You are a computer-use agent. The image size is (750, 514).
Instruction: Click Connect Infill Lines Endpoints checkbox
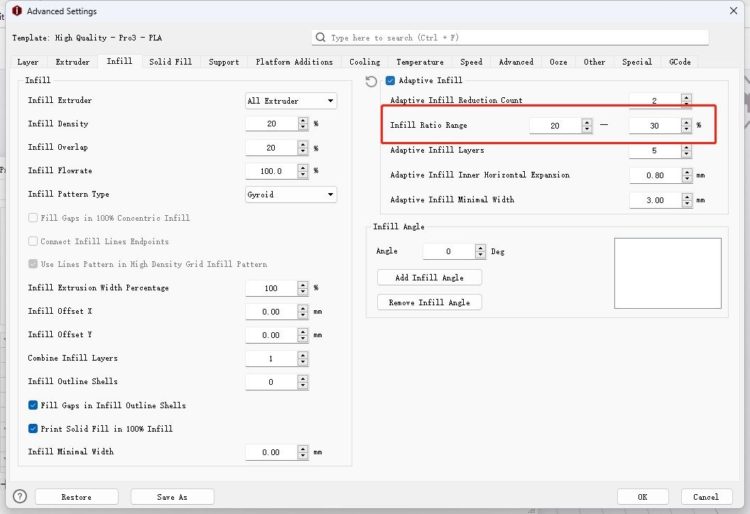coord(33,241)
